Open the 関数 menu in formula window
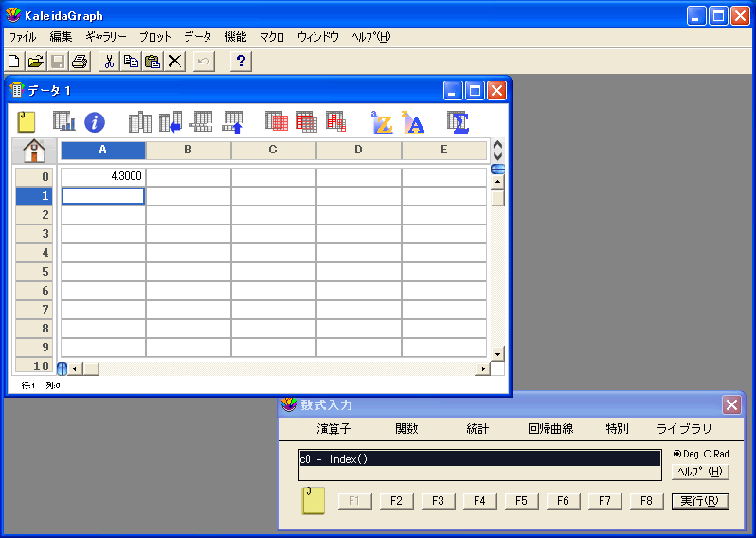 [x=406, y=428]
